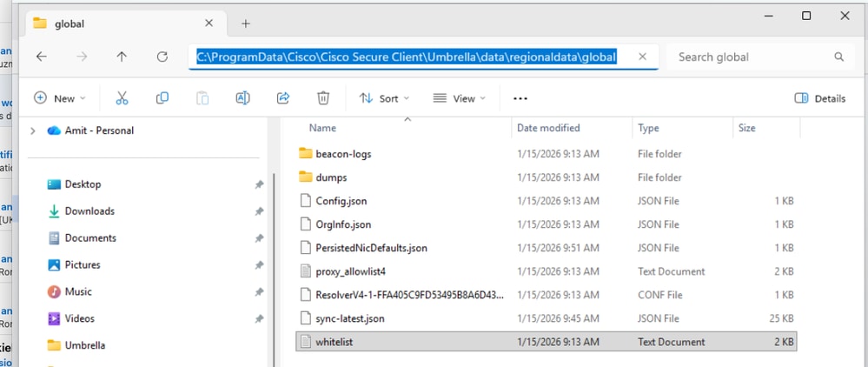Screen dimensions: 868x367
Task: Go back using the left arrow
Action: [x=41, y=57]
